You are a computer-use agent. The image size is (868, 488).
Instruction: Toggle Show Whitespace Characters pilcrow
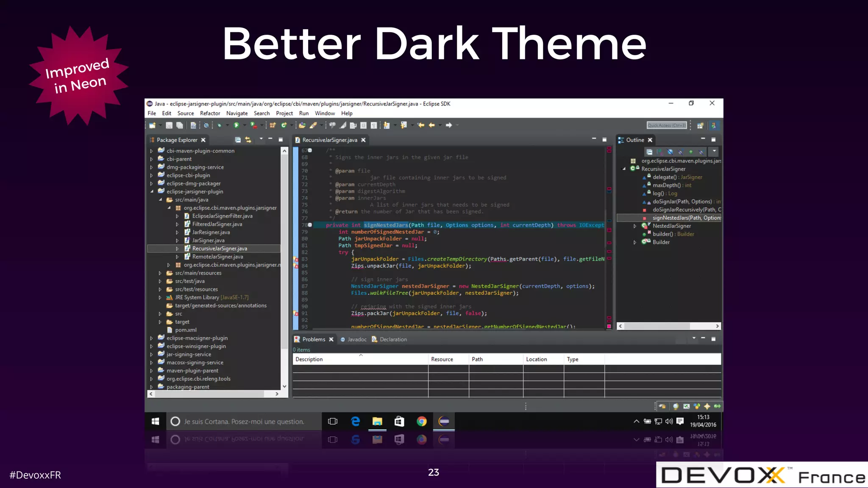pyautogui.click(x=373, y=125)
